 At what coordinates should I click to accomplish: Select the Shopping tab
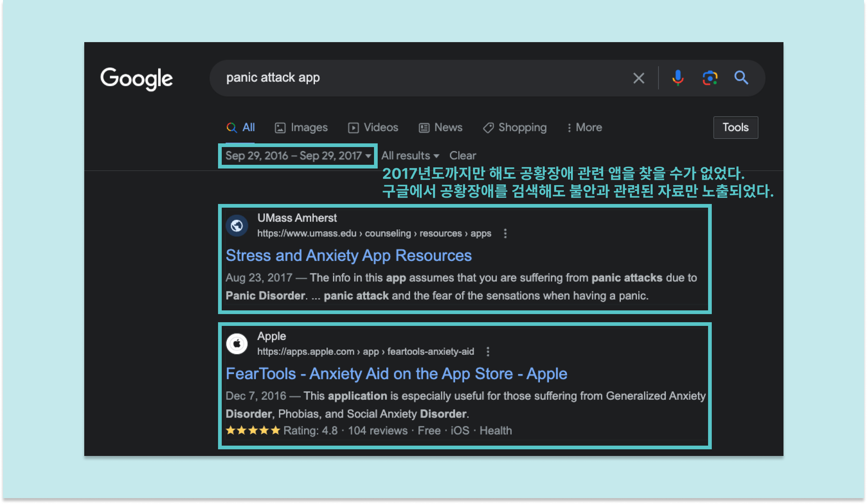[515, 127]
